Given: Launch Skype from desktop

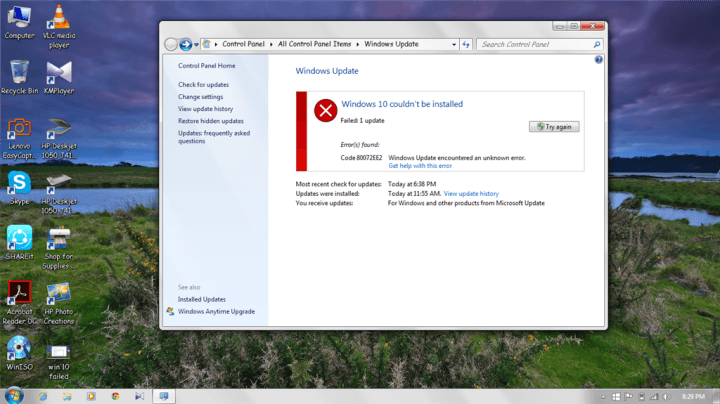Looking at the screenshot, I should point(19,187).
